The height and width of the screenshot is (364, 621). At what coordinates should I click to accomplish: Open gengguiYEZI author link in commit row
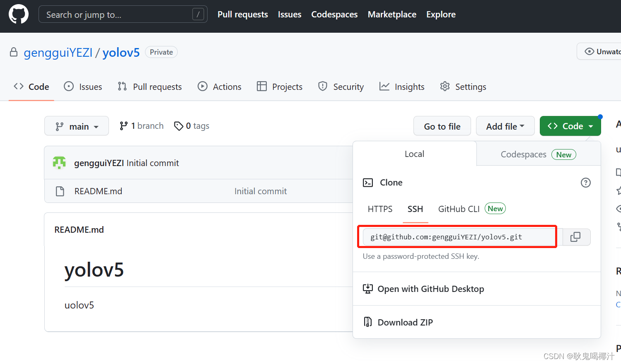point(99,163)
